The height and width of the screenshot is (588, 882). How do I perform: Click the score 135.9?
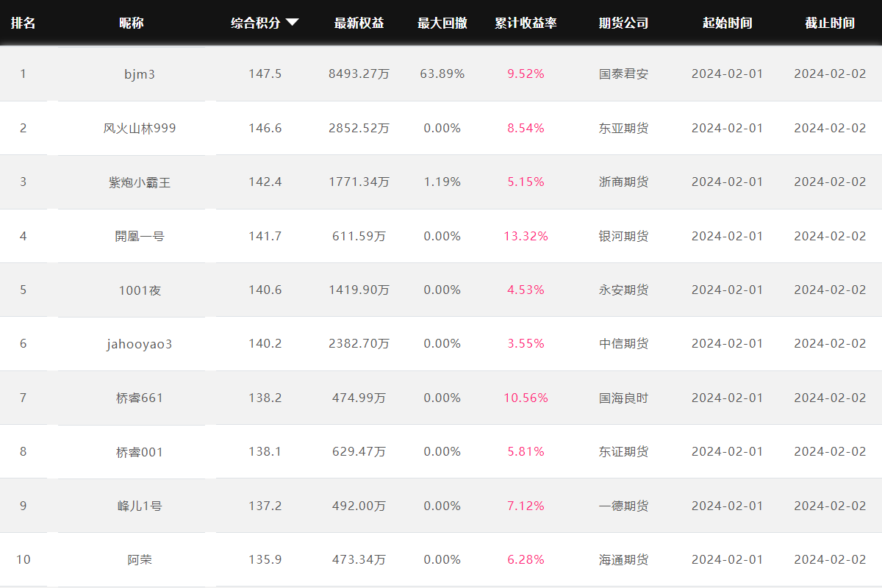pos(265,559)
